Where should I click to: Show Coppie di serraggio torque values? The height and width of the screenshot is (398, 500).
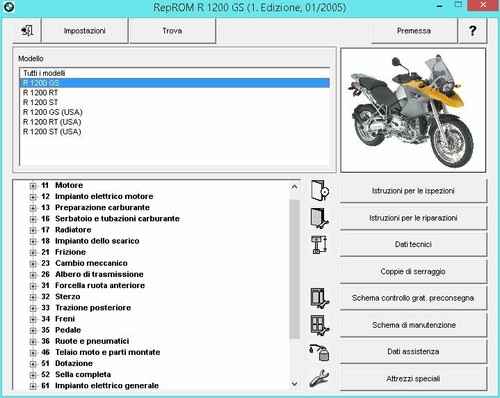(413, 271)
